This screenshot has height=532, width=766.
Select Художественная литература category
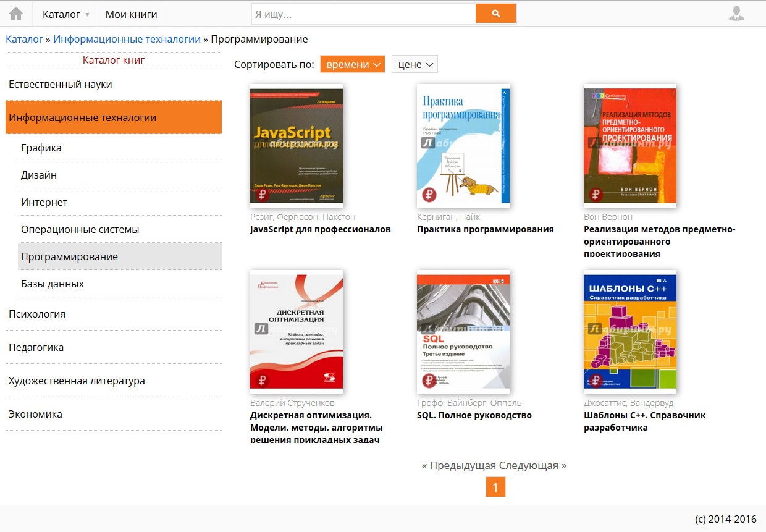coord(114,381)
